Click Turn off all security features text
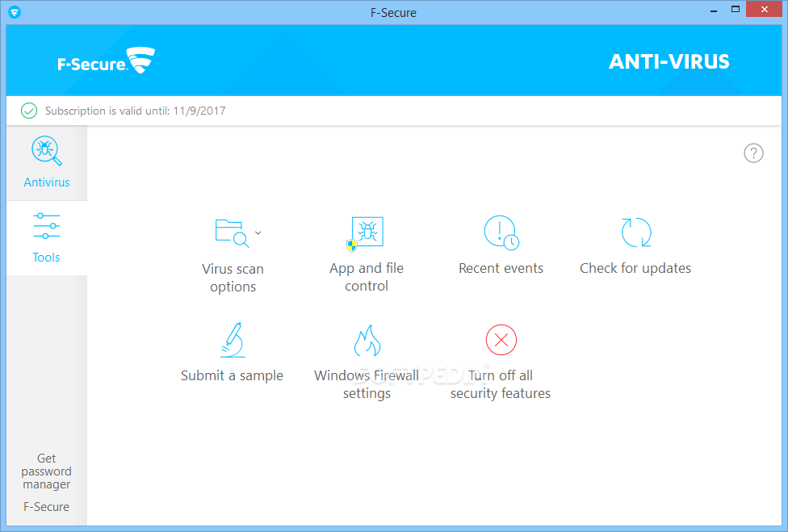Viewport: 788px width, 532px height. pyautogui.click(x=501, y=384)
